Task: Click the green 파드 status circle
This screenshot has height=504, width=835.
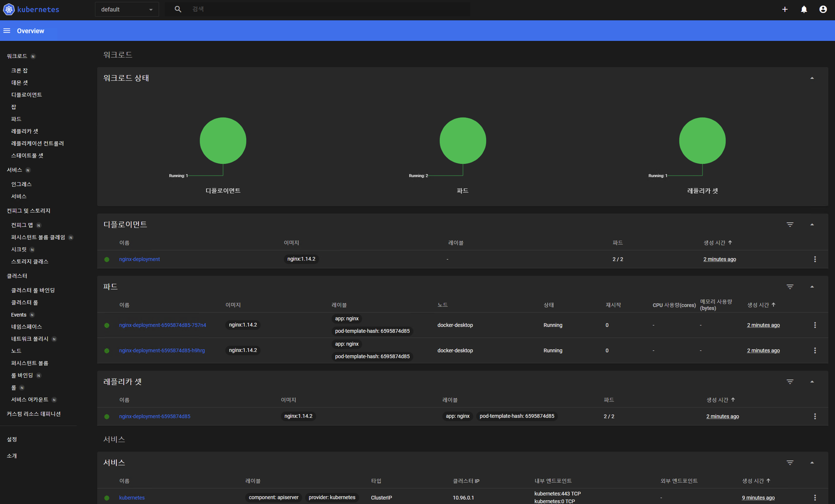Action: (463, 141)
